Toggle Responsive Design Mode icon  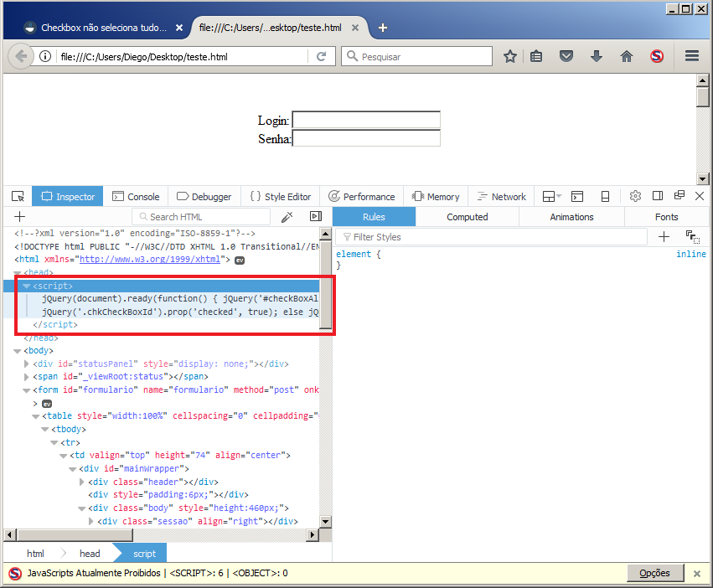click(x=605, y=197)
